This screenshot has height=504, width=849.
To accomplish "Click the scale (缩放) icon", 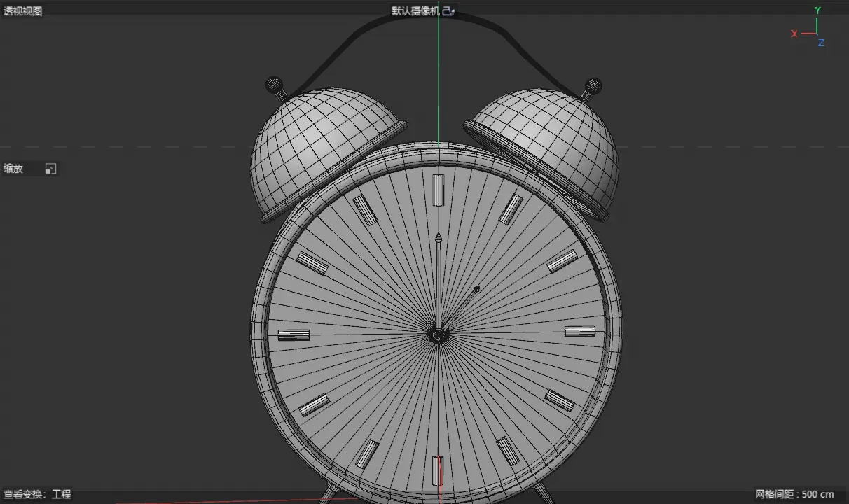I will [x=50, y=169].
